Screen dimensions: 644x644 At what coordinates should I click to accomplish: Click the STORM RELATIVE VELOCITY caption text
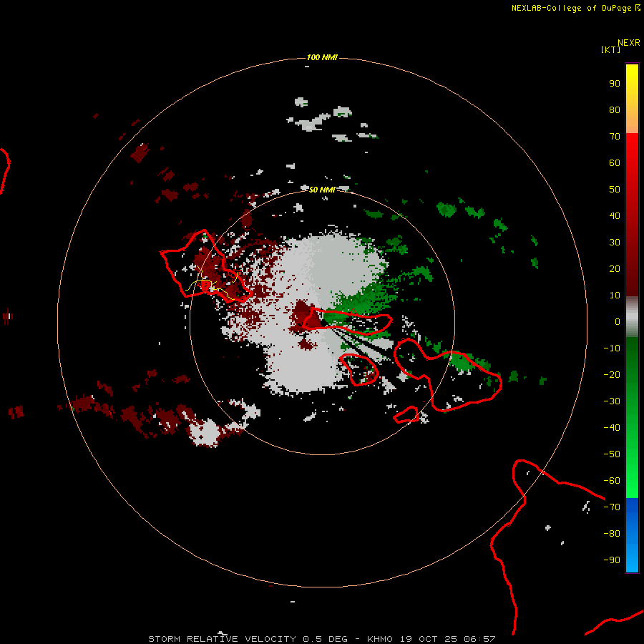click(222, 639)
